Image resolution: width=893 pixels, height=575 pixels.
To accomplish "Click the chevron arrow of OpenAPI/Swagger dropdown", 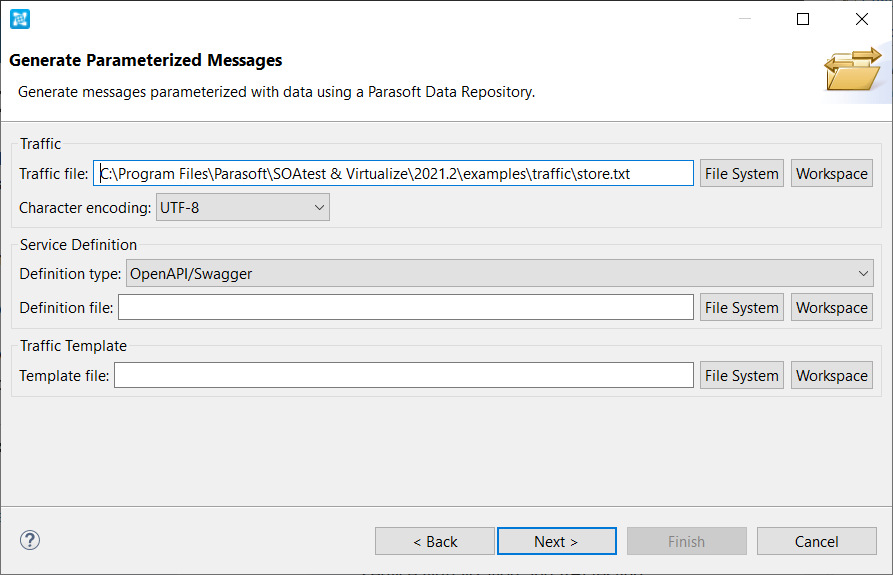I will point(863,274).
